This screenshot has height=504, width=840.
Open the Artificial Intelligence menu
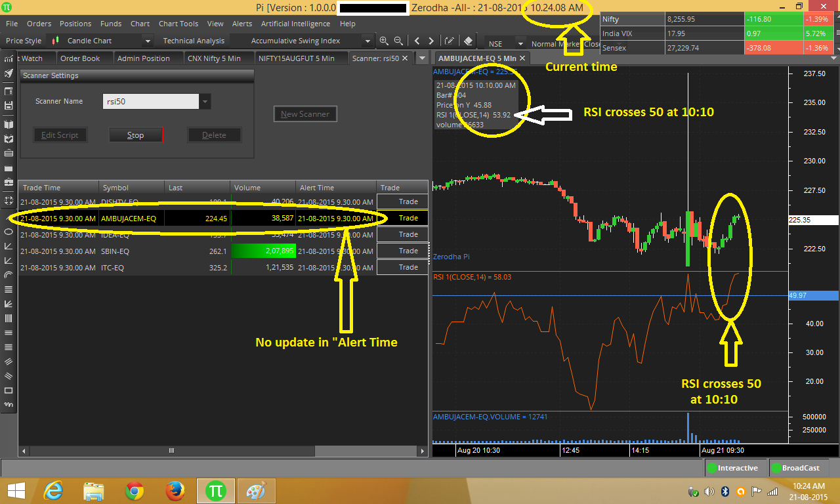pyautogui.click(x=296, y=24)
